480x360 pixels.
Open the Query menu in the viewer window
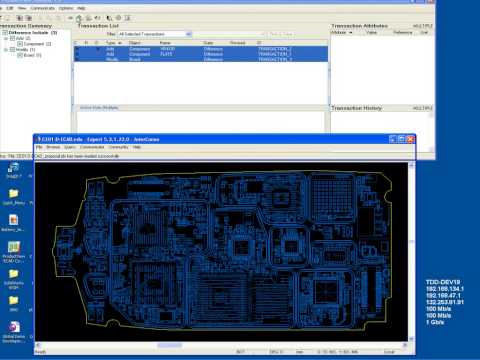coord(70,147)
